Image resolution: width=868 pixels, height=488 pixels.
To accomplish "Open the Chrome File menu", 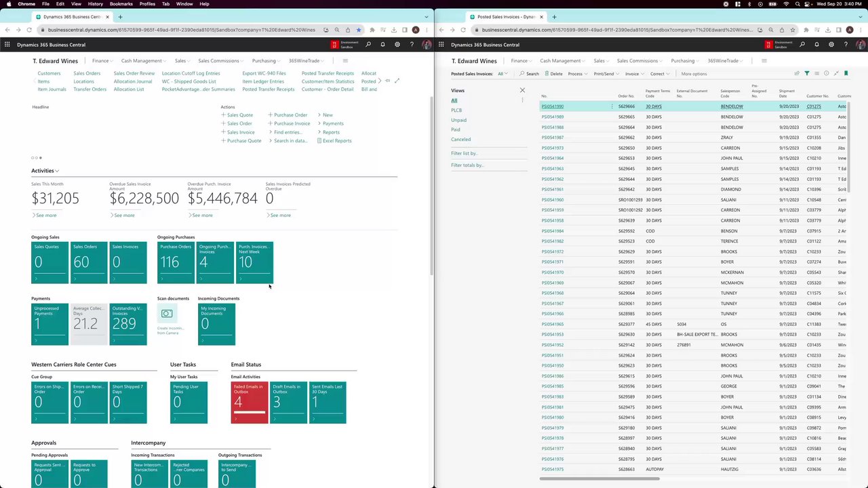I will pos(45,4).
